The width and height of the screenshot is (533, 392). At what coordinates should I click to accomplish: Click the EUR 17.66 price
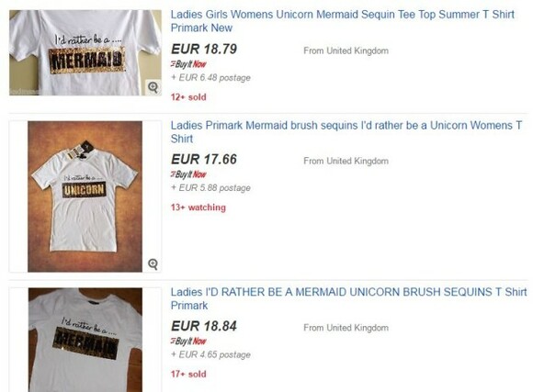click(204, 160)
